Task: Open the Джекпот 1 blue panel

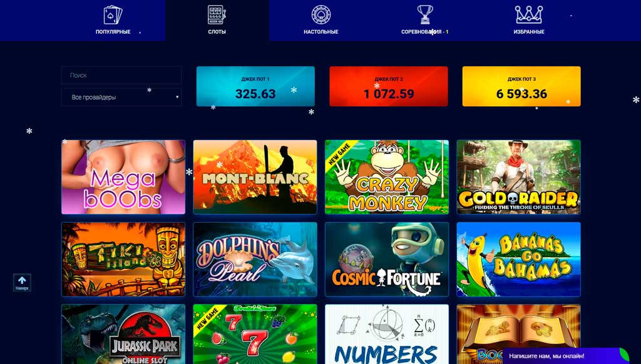Action: coord(255,86)
